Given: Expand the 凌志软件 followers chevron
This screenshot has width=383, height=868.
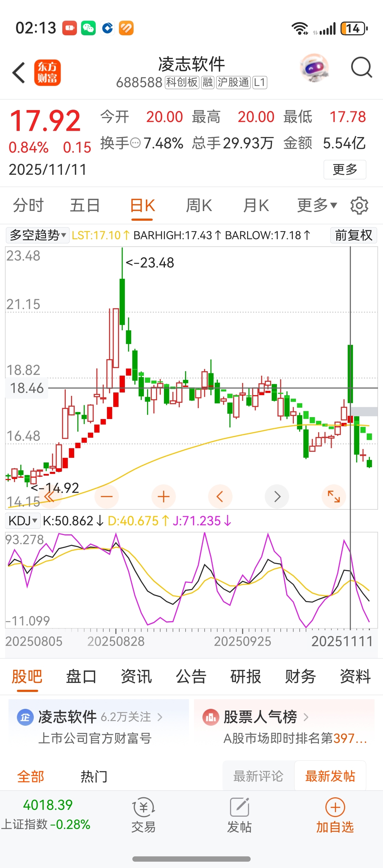Looking at the screenshot, I should click(160, 717).
